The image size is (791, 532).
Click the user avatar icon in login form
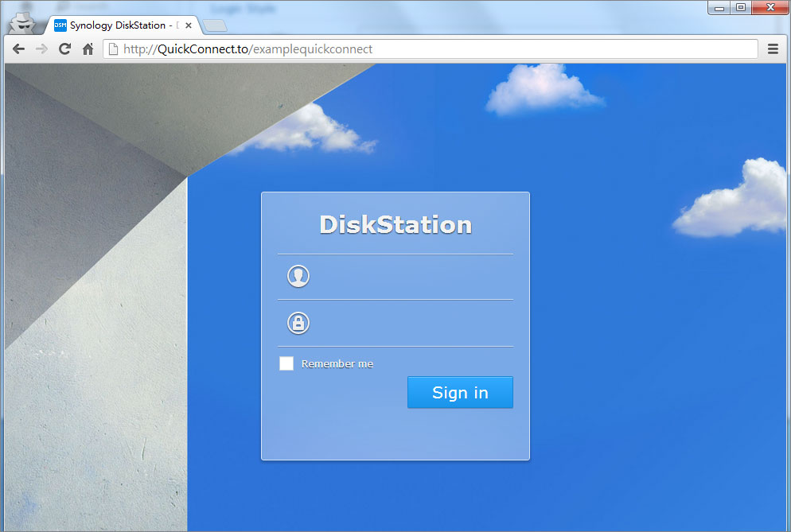coord(298,276)
